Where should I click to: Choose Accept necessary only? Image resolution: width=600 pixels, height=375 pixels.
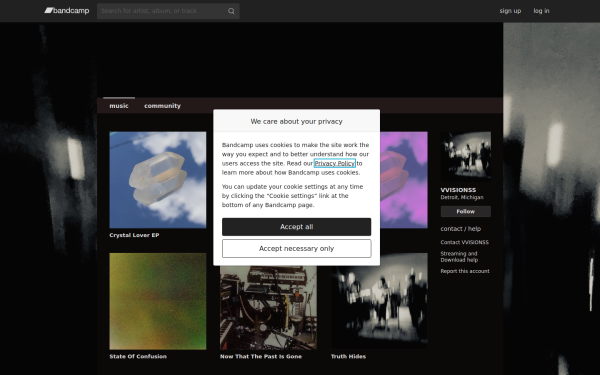click(297, 249)
